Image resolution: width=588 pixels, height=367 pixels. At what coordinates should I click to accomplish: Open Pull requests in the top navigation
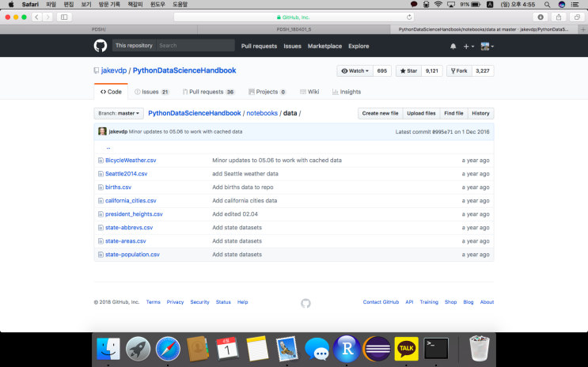259,46
